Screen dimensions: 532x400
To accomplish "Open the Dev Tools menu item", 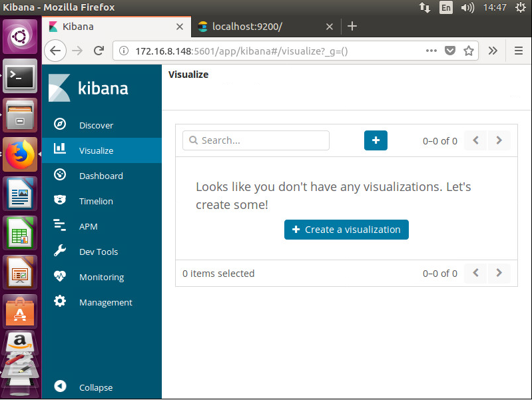I will (102, 252).
